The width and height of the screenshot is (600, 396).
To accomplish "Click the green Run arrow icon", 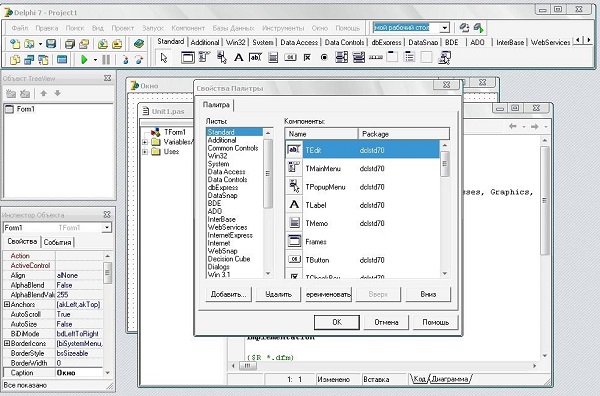I will click(x=85, y=60).
